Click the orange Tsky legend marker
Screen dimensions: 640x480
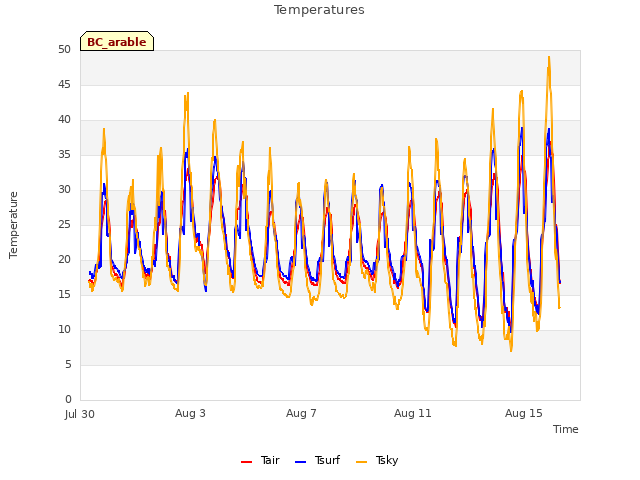[361, 462]
